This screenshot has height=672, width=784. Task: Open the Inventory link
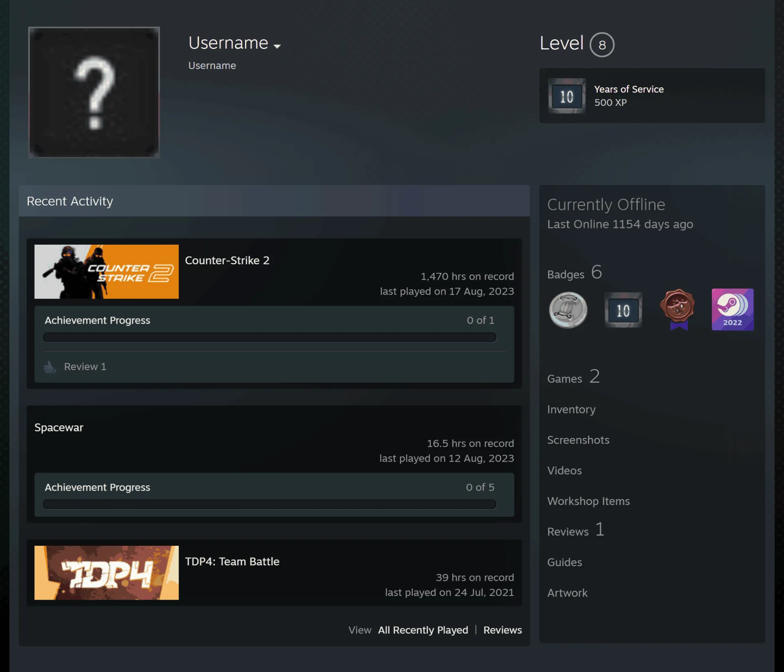click(571, 409)
